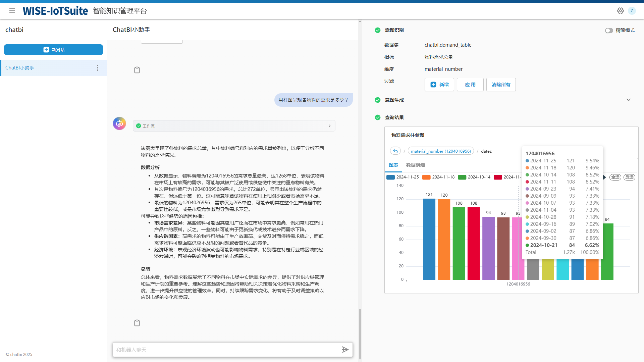Click the copy icon above the user question

[137, 70]
